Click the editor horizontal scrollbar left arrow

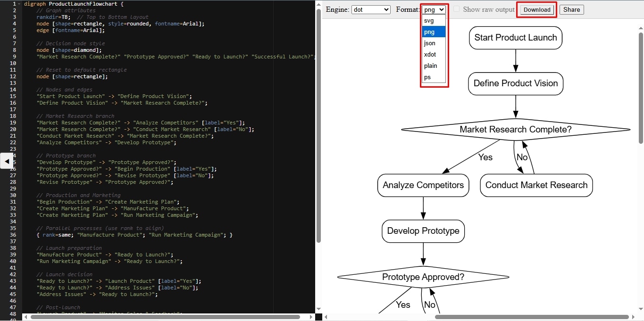[25, 317]
